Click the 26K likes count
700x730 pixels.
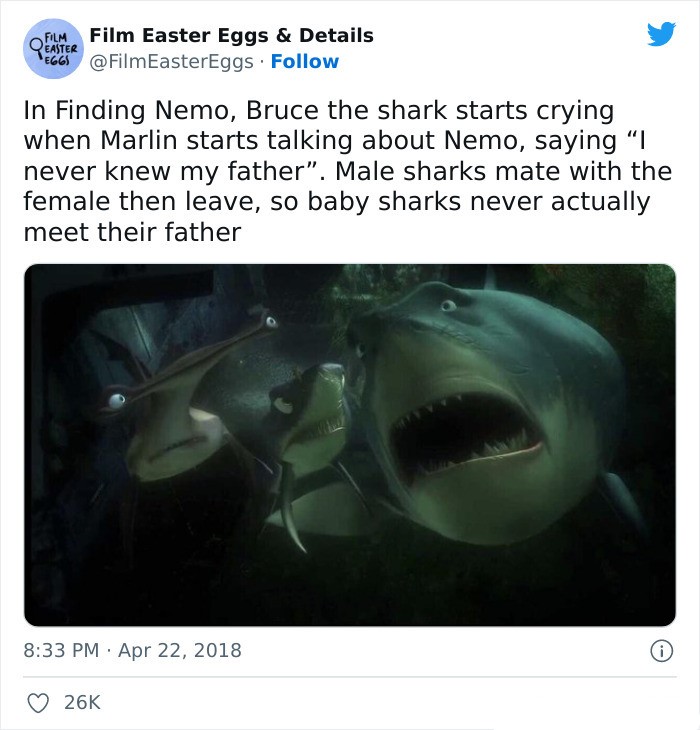[x=82, y=703]
